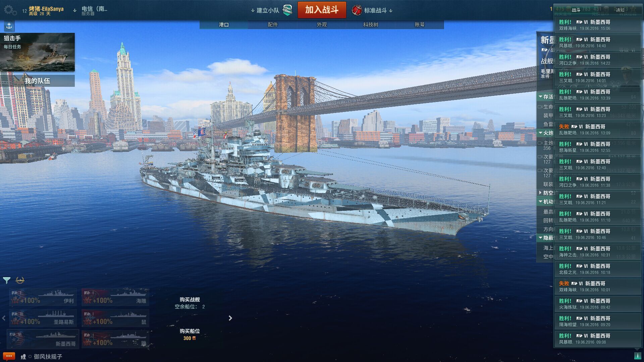The height and width of the screenshot is (362, 644).
Task: Click the 标准战斗 battle type icon
Action: coord(357,10)
